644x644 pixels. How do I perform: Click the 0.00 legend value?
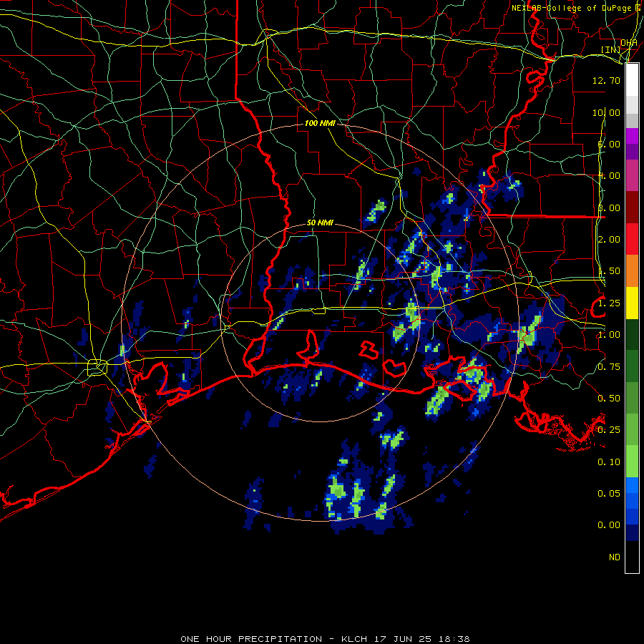(x=609, y=525)
